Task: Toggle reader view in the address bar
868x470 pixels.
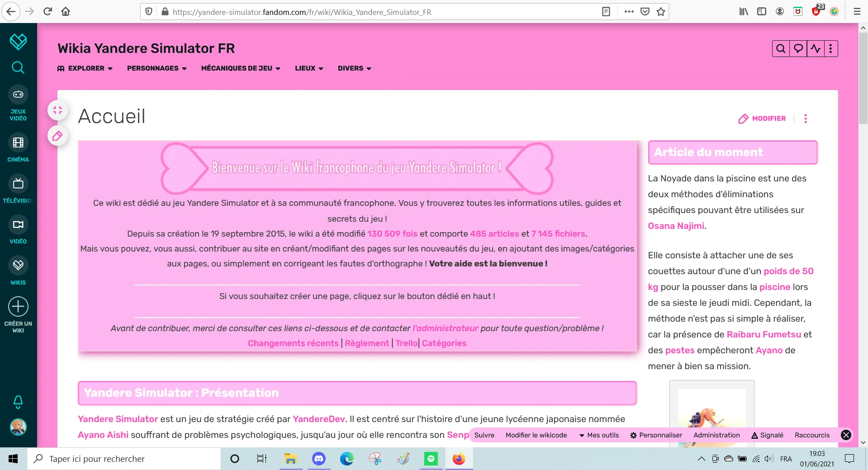Action: point(606,11)
